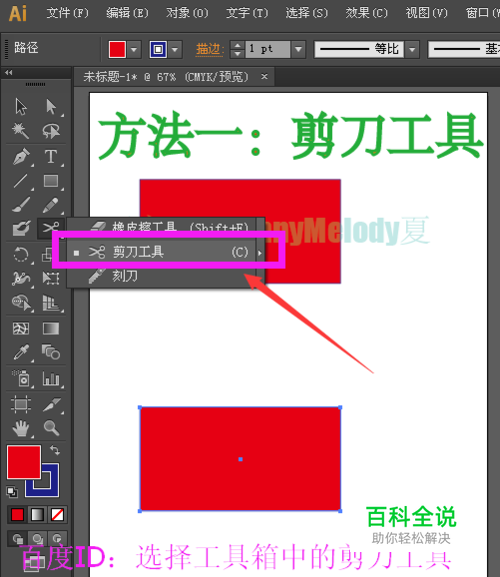The width and height of the screenshot is (500, 577).
Task: Select the Pencil tool
Action: (x=51, y=205)
